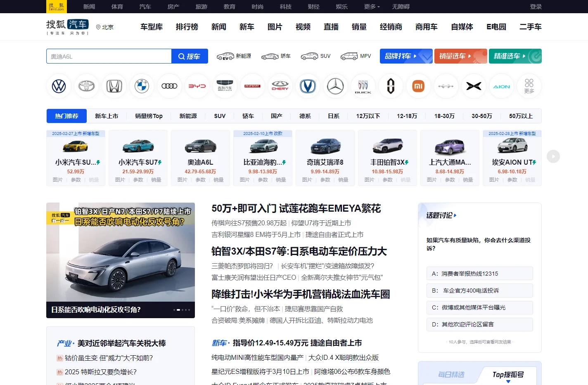Open the 小米汽车SU7 car thumbnail

[138, 146]
